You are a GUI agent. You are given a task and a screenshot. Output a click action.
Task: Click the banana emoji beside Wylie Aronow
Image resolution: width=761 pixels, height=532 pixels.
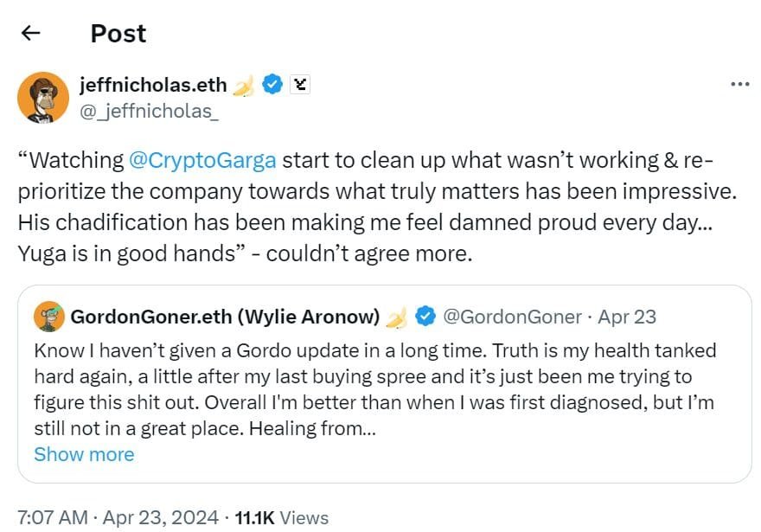pos(396,317)
